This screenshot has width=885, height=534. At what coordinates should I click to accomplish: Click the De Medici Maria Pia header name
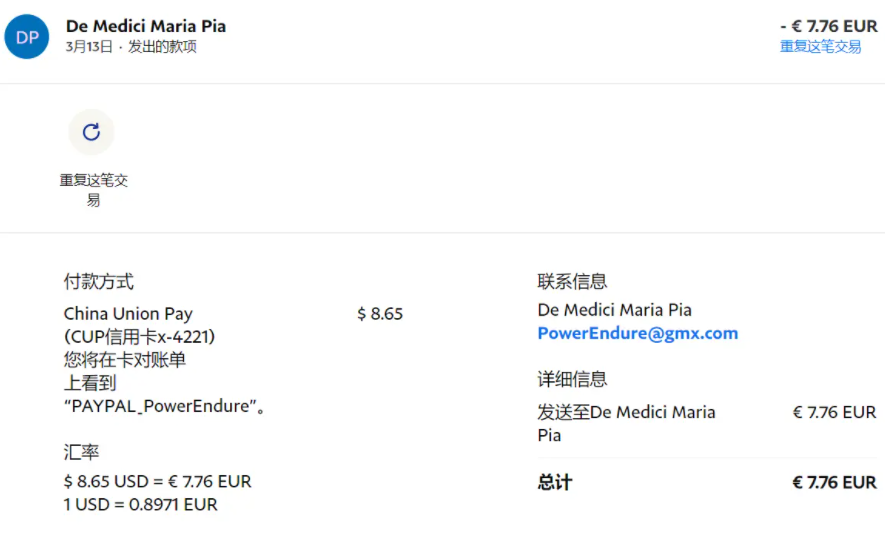[146, 26]
